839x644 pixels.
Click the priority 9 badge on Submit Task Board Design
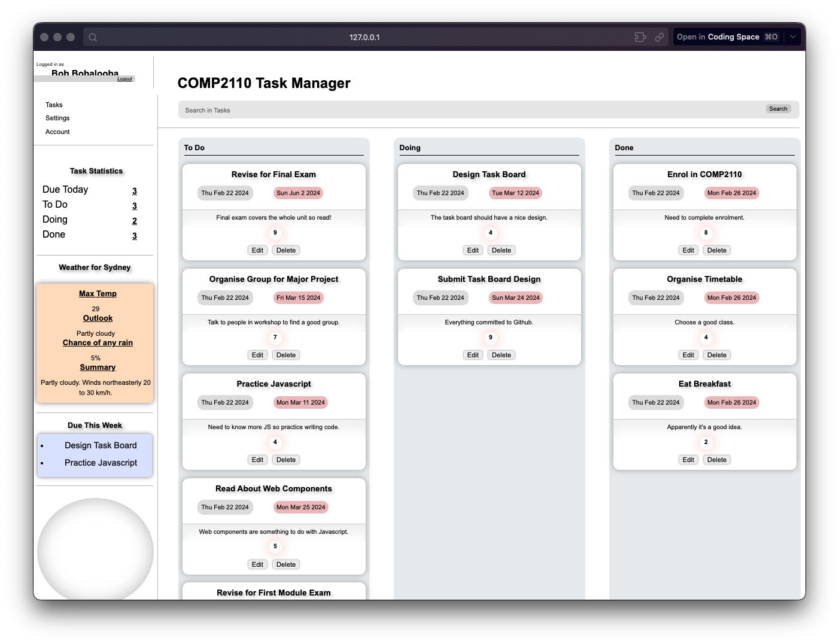(490, 338)
